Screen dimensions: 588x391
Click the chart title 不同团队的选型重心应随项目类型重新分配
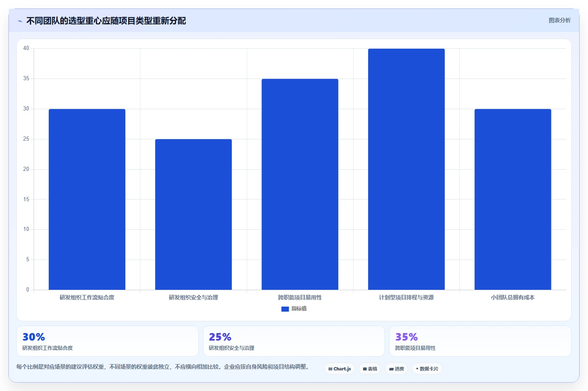(106, 21)
